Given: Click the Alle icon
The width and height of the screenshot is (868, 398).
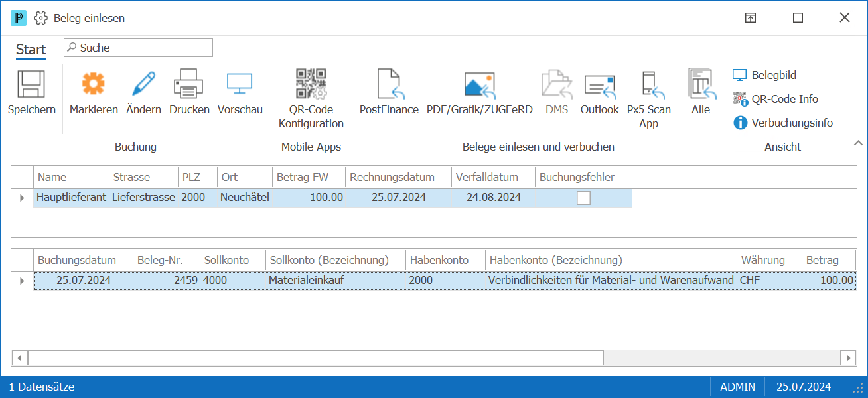Looking at the screenshot, I should pyautogui.click(x=701, y=84).
